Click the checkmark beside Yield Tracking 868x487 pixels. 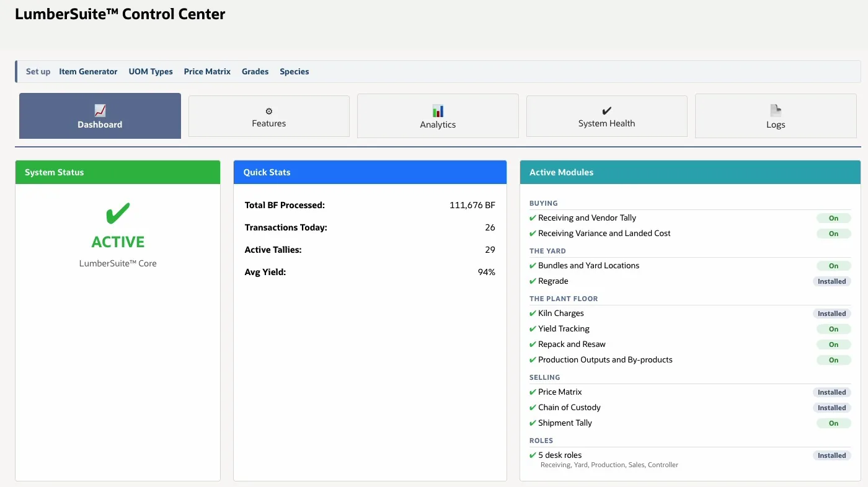533,329
